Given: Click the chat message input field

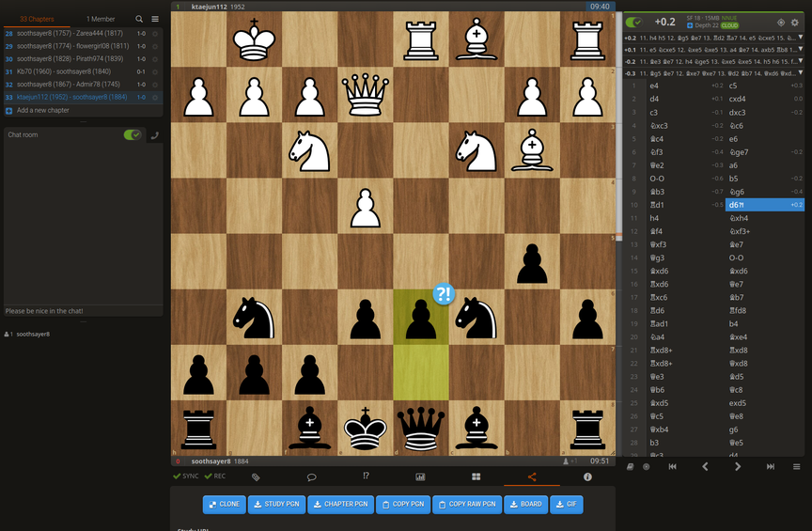Looking at the screenshot, I should tap(84, 311).
